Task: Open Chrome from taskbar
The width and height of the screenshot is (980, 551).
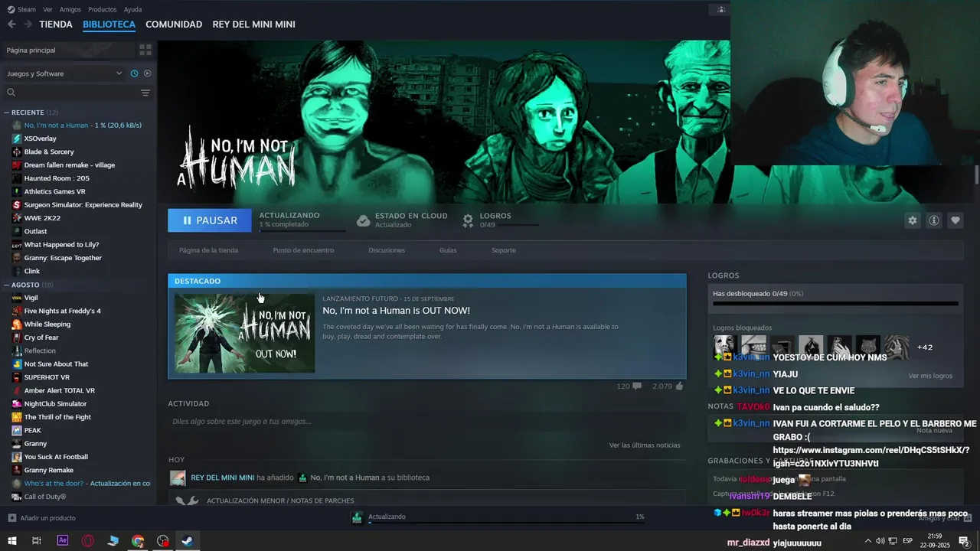Action: (x=138, y=541)
